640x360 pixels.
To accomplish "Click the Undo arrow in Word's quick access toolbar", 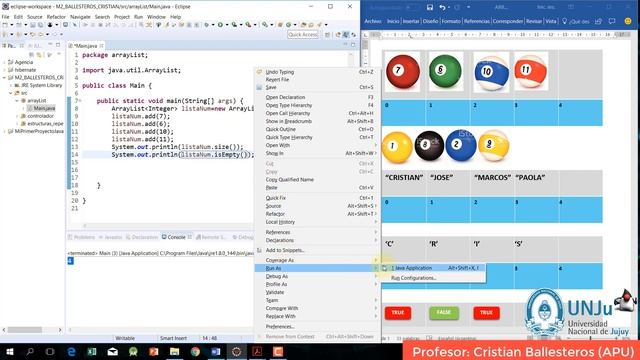I will (x=442, y=7).
